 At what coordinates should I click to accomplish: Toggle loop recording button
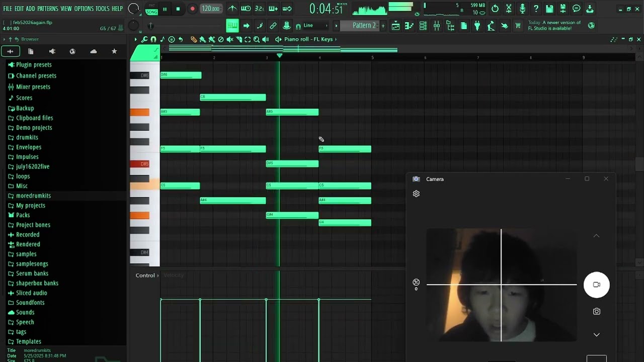tap(287, 9)
